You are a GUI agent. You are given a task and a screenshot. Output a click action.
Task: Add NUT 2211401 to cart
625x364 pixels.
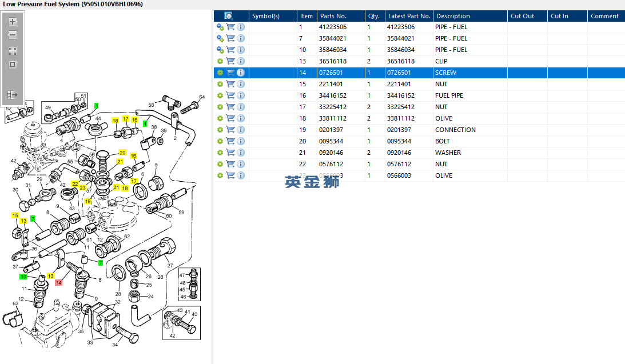(230, 84)
